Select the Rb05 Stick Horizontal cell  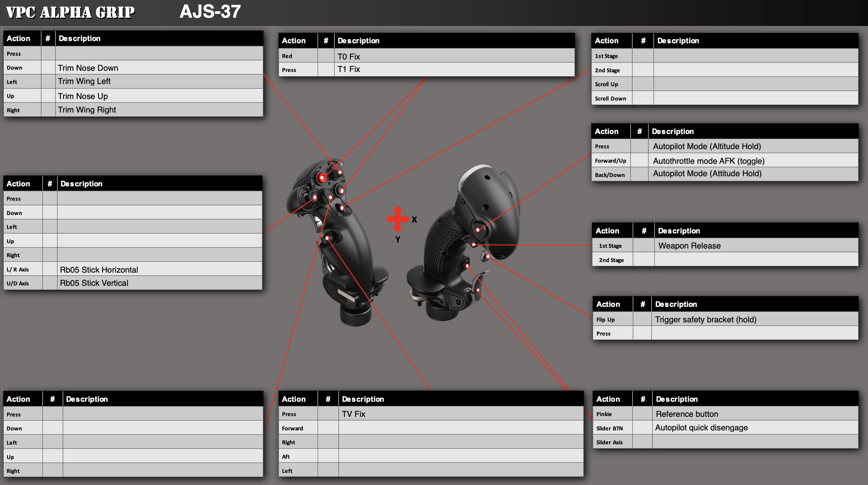tap(160, 270)
